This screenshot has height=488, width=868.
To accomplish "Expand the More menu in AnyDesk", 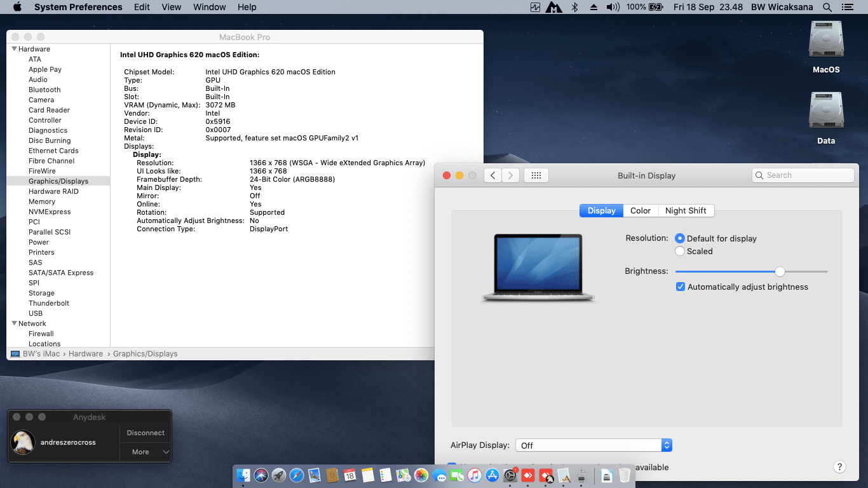I will 145,452.
